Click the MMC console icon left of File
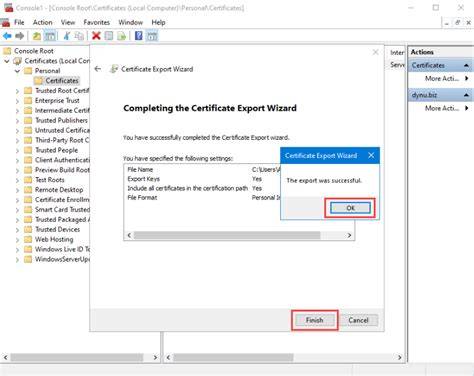The height and width of the screenshot is (376, 474). (x=5, y=22)
